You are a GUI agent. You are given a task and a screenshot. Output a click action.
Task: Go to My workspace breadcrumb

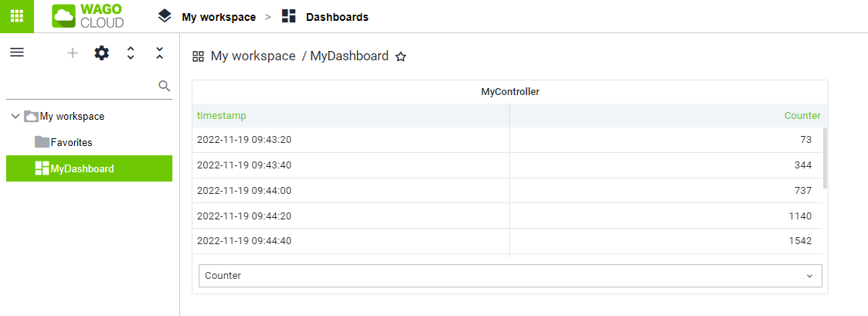(219, 17)
